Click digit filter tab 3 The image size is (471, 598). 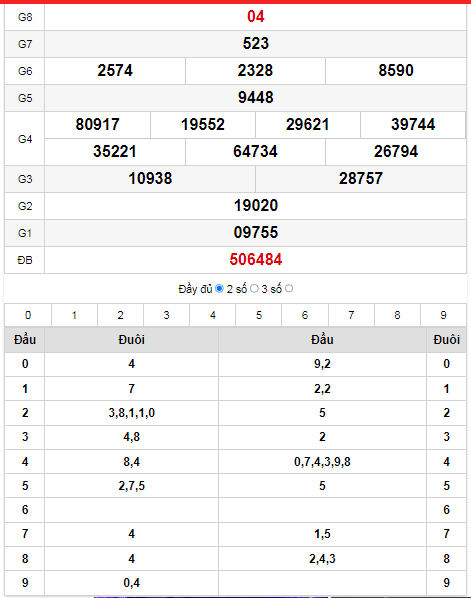coord(167,315)
